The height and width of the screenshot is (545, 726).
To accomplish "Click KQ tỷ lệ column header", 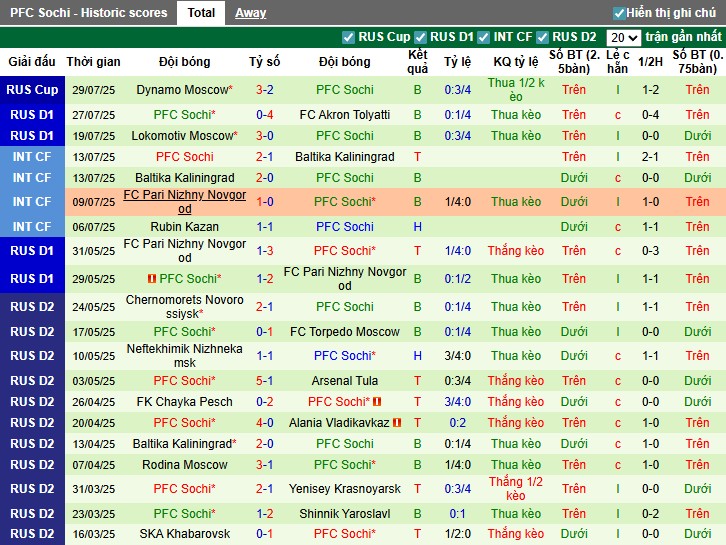I will click(x=516, y=62).
